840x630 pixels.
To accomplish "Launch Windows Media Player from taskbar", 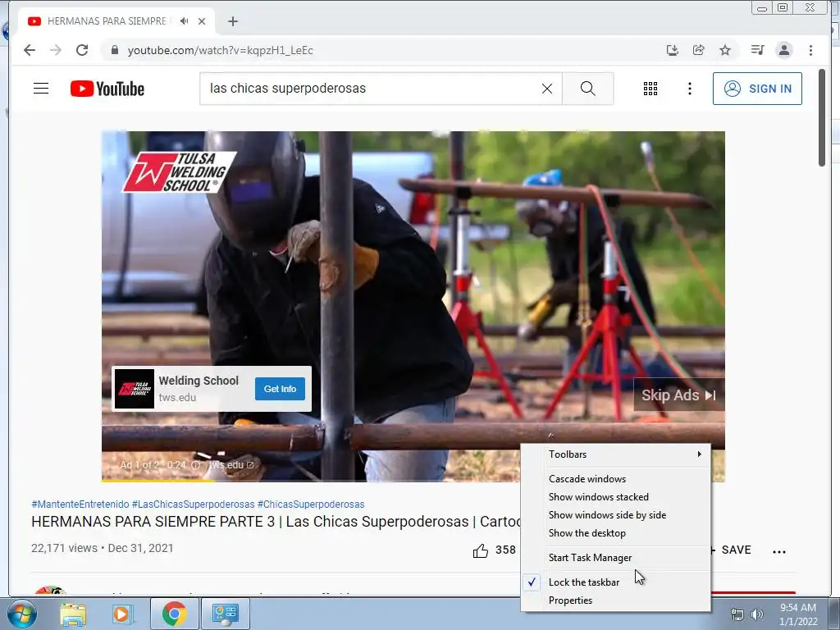I will tap(121, 614).
